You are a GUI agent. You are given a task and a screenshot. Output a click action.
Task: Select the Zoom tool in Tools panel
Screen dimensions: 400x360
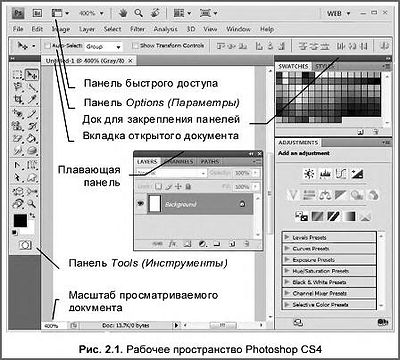32,203
